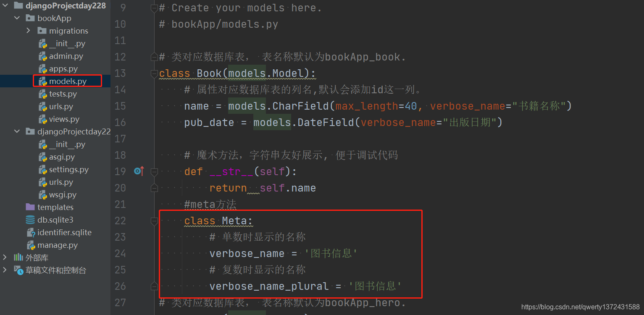This screenshot has height=315, width=644.
Task: Select views.py in the project tree
Action: point(64,119)
